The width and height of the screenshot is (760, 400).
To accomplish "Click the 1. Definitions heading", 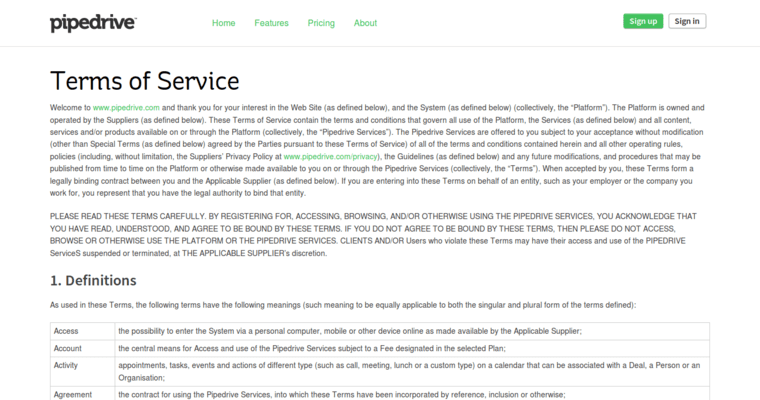I will [x=93, y=280].
